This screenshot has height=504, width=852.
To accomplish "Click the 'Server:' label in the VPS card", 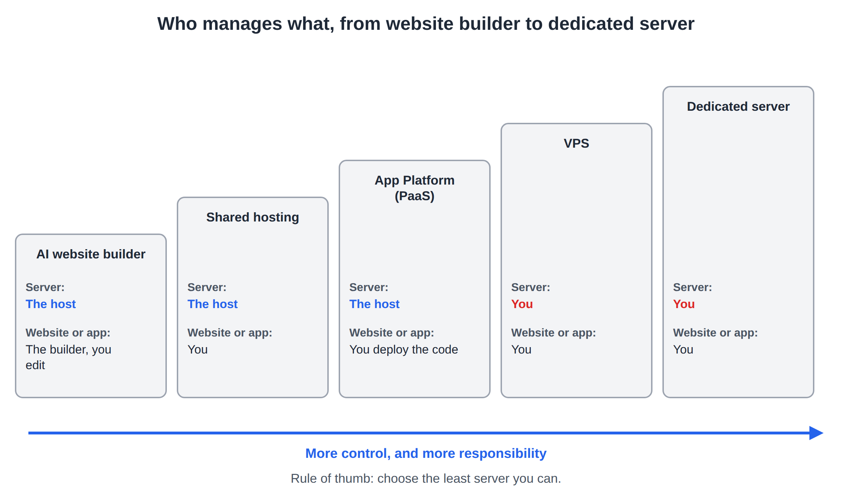I will (x=531, y=287).
